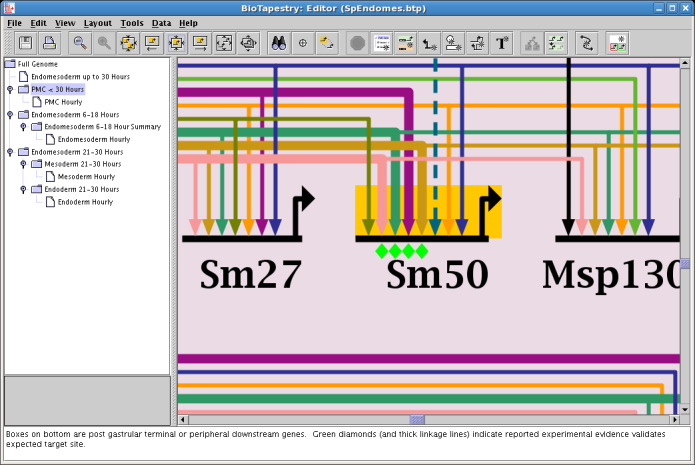Collapse the Endomesoderm 6-18 Hours tree node
Viewport: 695px width, 465px height.
tap(10, 115)
